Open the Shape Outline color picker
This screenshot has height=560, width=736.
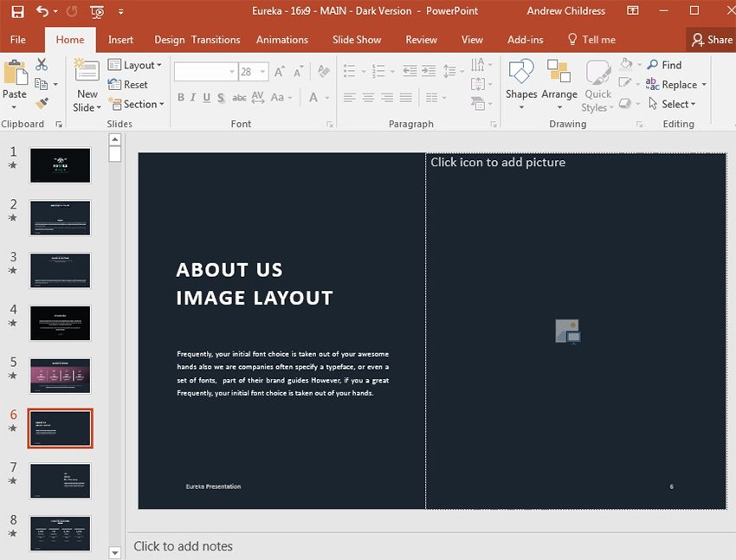629,83
